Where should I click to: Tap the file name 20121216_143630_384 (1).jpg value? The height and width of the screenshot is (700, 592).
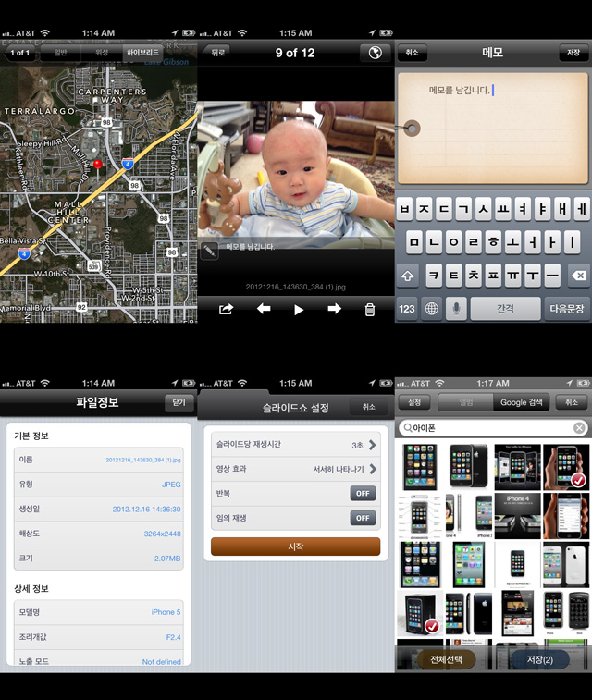tap(143, 460)
